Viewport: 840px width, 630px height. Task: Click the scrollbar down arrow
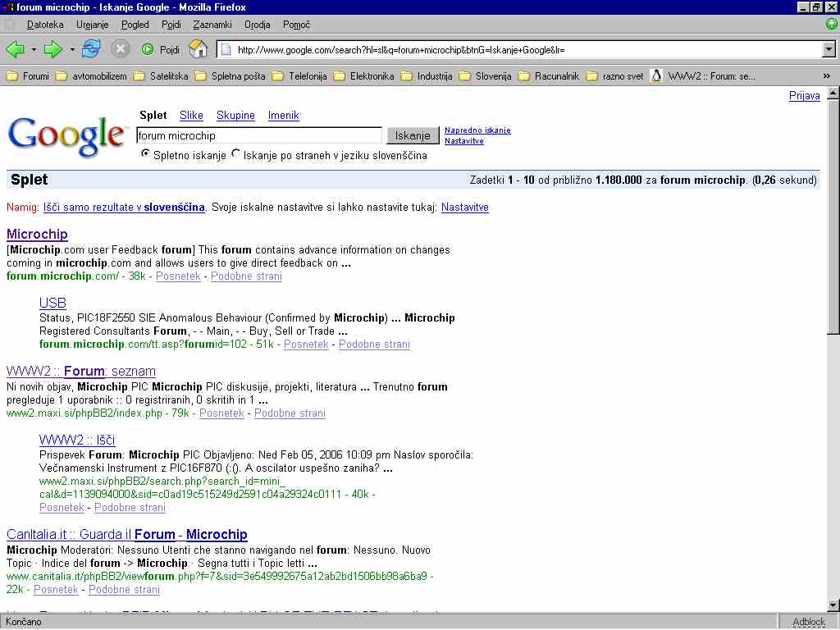click(833, 605)
